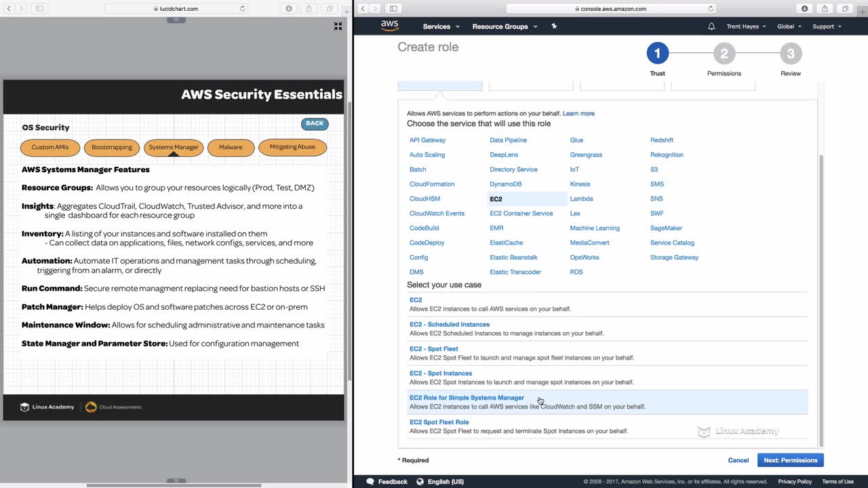Click the pin shortcut icon in the AWS navbar
Image resolution: width=868 pixels, height=488 pixels.
(x=554, y=26)
